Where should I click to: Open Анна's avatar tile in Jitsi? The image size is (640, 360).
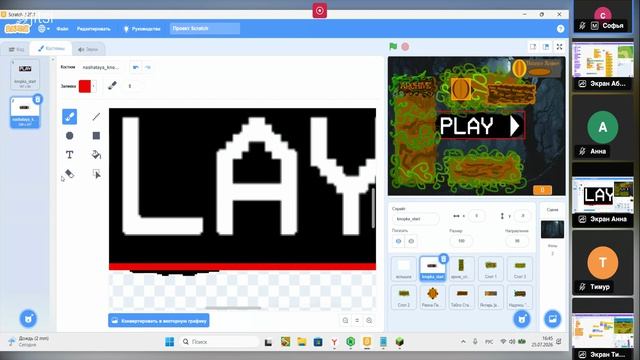[x=602, y=127]
